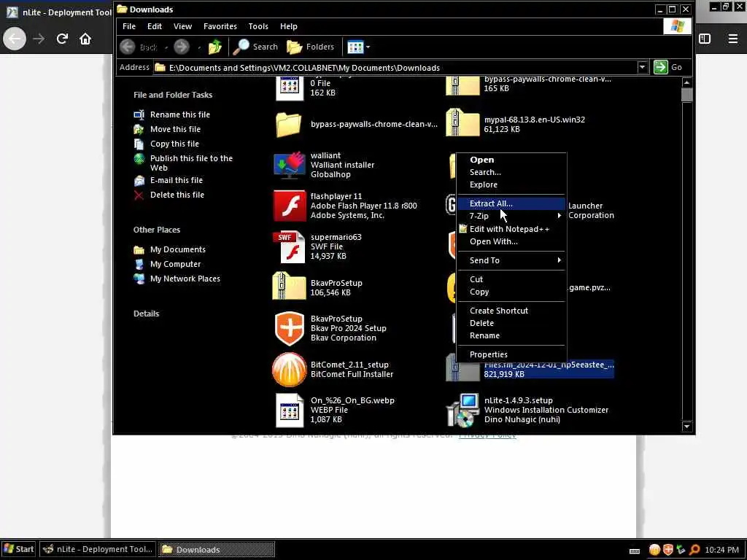Switch to nLite taskbar button
The height and width of the screenshot is (560, 747).
98,549
